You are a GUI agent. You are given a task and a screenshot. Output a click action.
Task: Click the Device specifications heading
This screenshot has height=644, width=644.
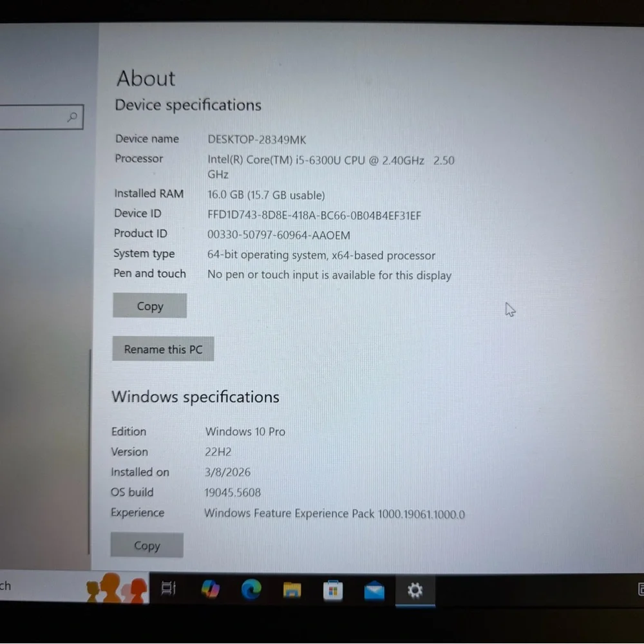point(188,105)
